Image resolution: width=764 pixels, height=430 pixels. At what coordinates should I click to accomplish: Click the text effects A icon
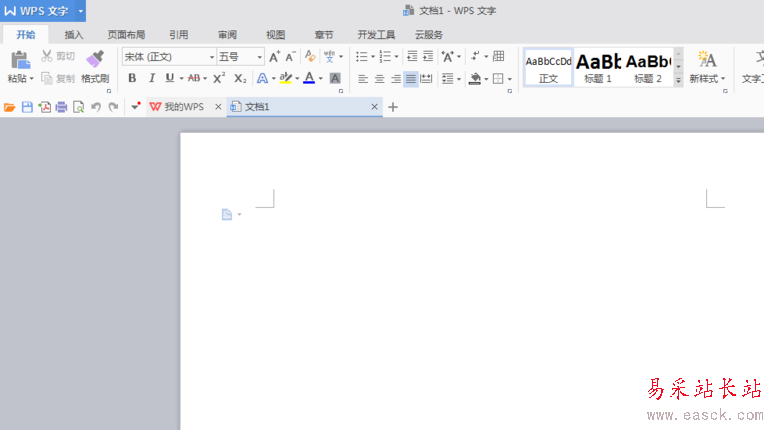click(262, 78)
